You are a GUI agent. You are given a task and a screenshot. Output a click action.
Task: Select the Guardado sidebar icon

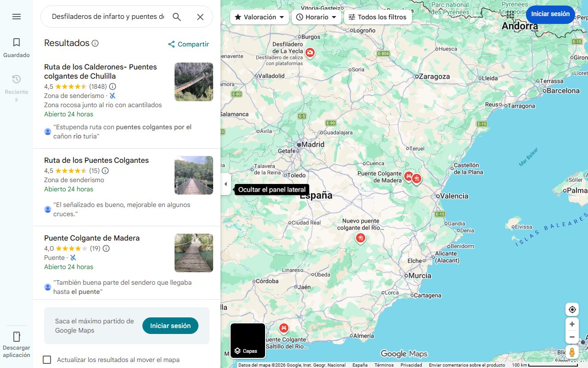point(17,46)
